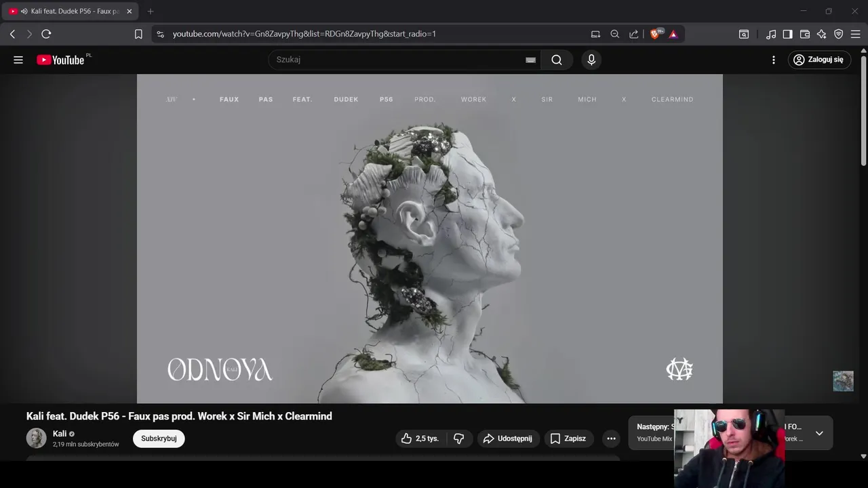Image resolution: width=868 pixels, height=488 pixels.
Task: Select the Kali feat. Dudek P56 tab
Action: 71,12
